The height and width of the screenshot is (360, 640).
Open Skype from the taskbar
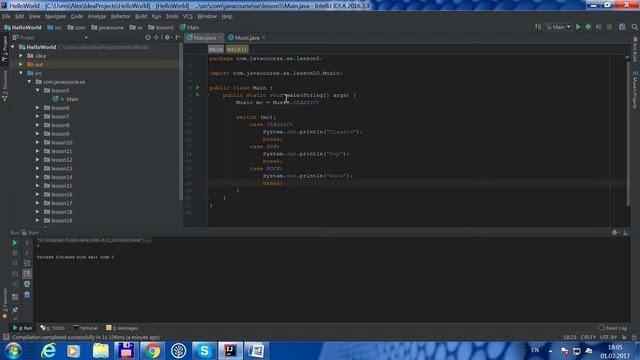204,351
